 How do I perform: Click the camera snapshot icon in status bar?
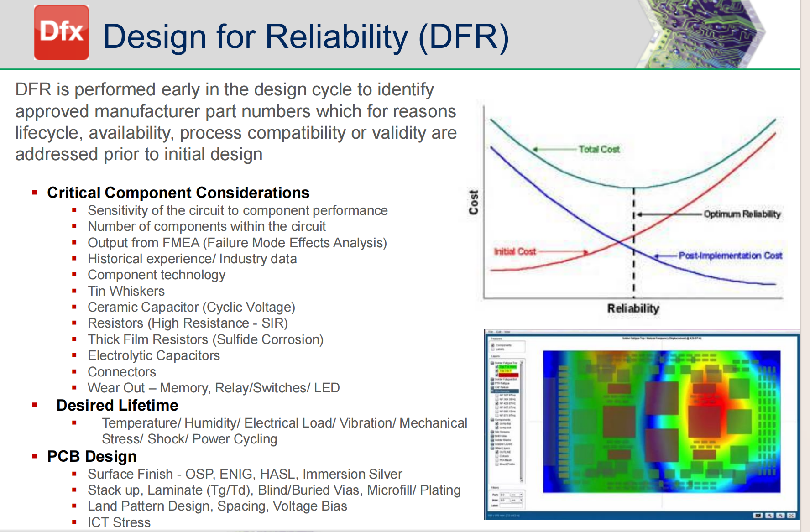[758, 516]
